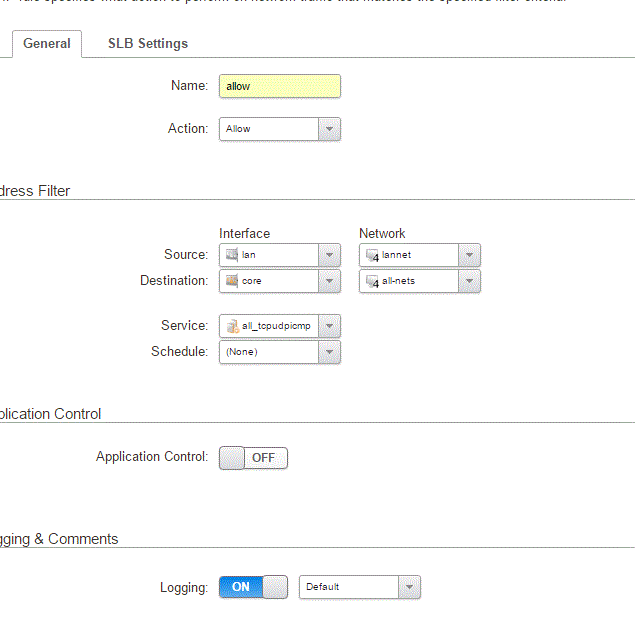Expand the Destination Network all-nets dropdown
The width and height of the screenshot is (635, 617).
[x=469, y=281]
